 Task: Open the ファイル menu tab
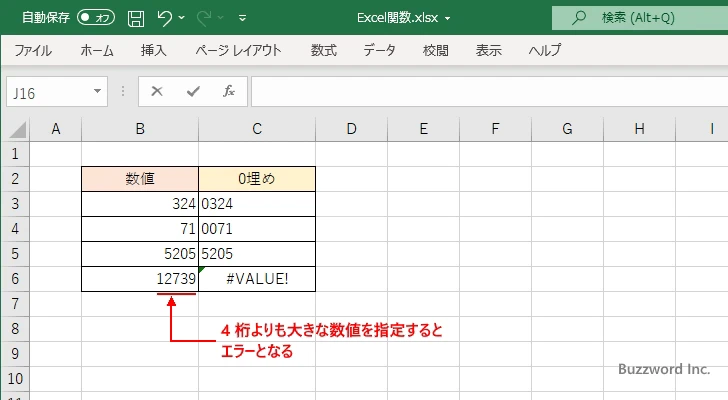point(33,50)
